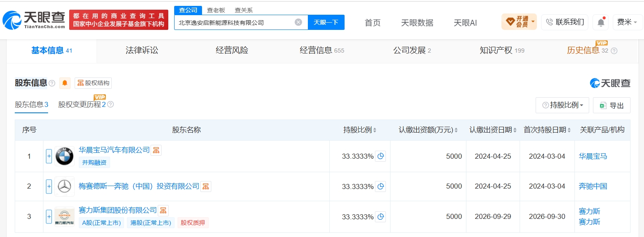Image resolution: width=644 pixels, height=237 pixels.
Task: Click the 联系我们 button
Action: (565, 22)
